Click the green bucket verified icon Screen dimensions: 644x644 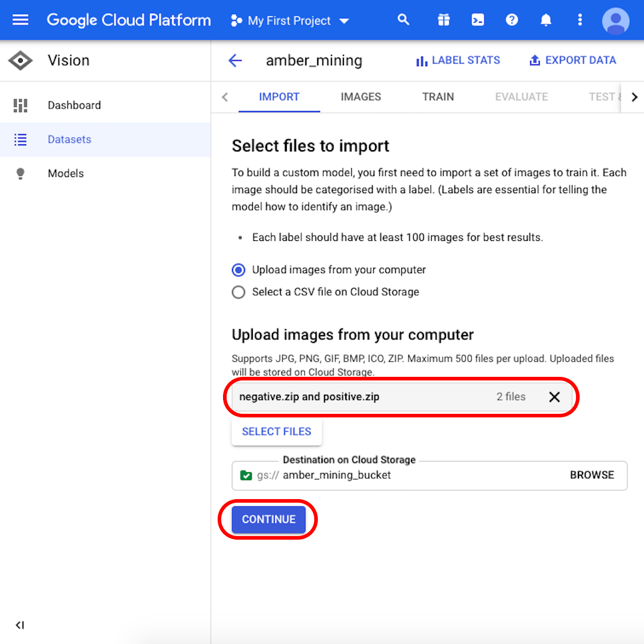tap(246, 475)
